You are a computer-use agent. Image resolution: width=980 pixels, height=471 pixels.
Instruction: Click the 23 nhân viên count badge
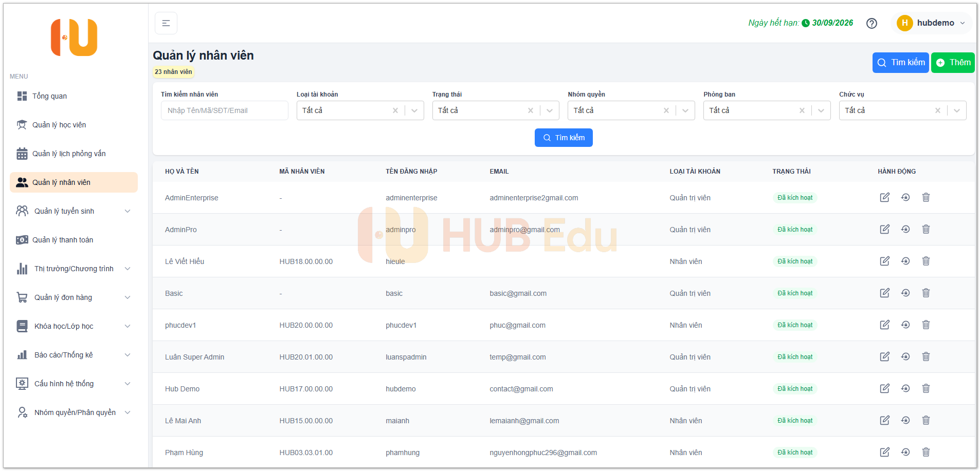(x=173, y=72)
